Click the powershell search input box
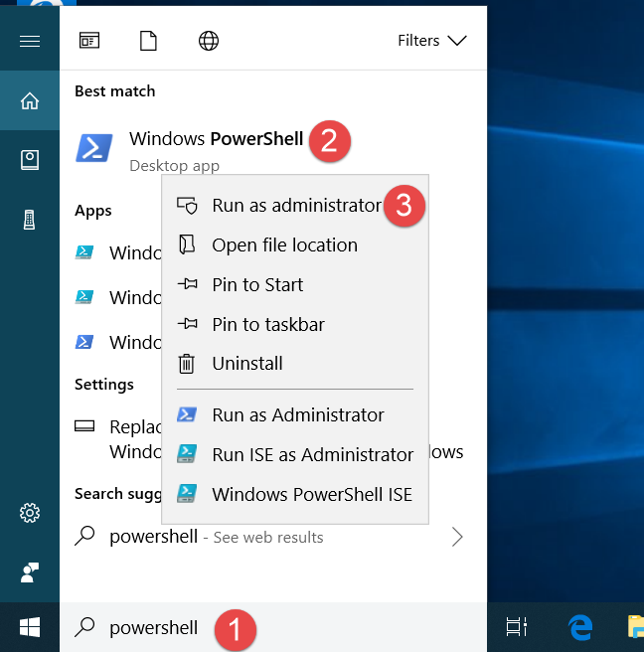The image size is (644, 652). 273,627
